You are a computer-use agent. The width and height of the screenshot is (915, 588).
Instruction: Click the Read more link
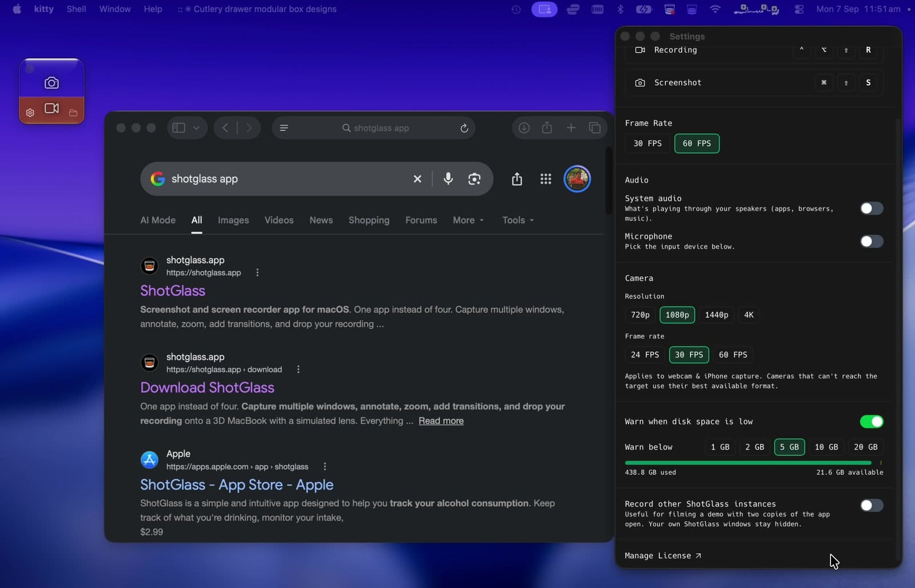441,421
